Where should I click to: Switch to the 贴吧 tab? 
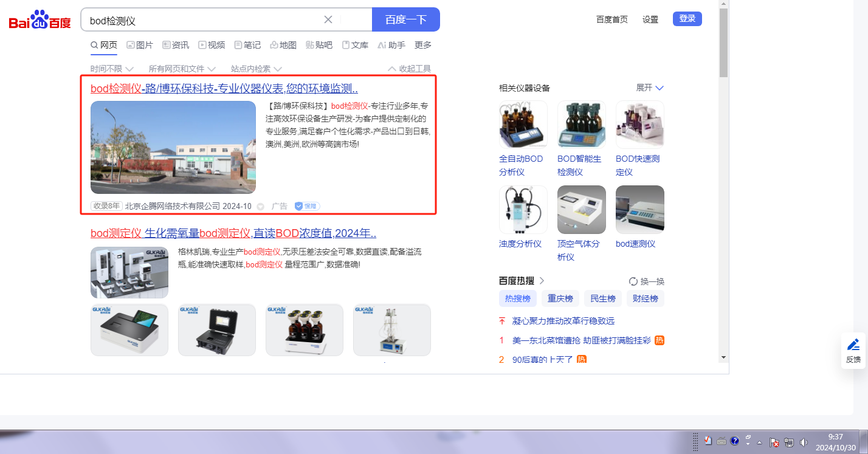click(x=319, y=45)
